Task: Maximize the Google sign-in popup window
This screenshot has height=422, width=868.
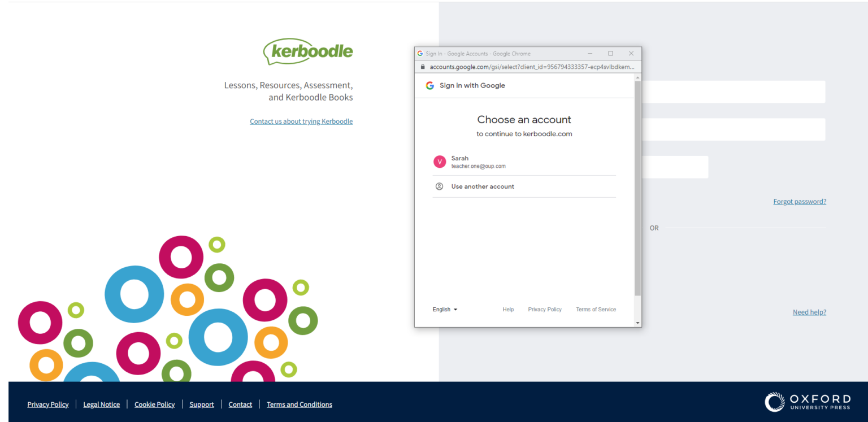Action: [610, 54]
